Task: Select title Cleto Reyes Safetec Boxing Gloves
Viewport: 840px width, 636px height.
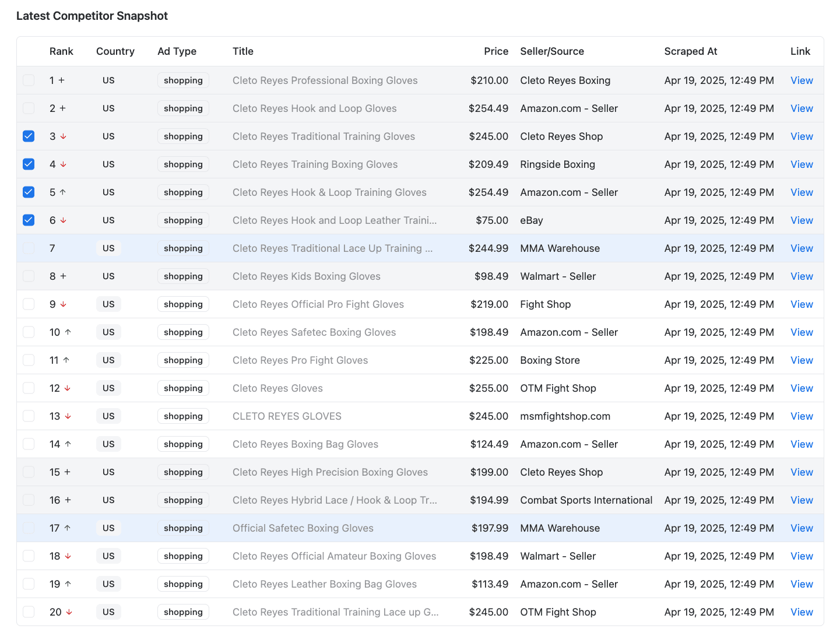Action: point(314,332)
